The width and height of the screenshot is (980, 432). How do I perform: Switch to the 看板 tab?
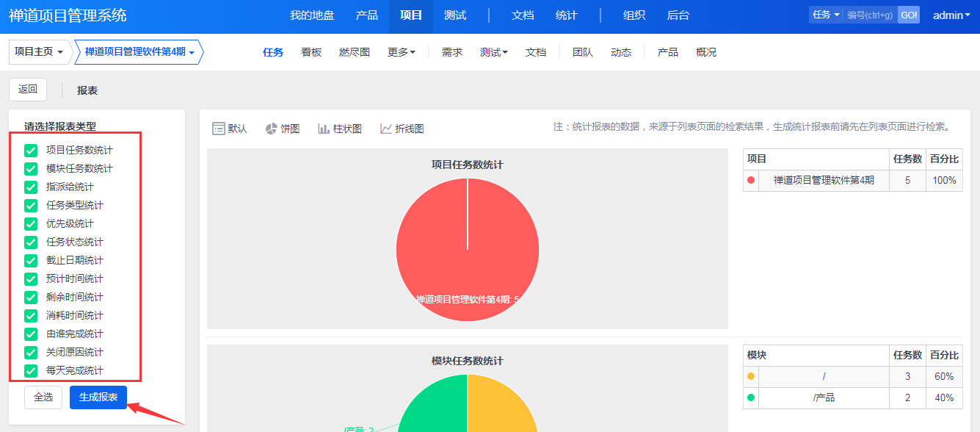pyautogui.click(x=311, y=52)
